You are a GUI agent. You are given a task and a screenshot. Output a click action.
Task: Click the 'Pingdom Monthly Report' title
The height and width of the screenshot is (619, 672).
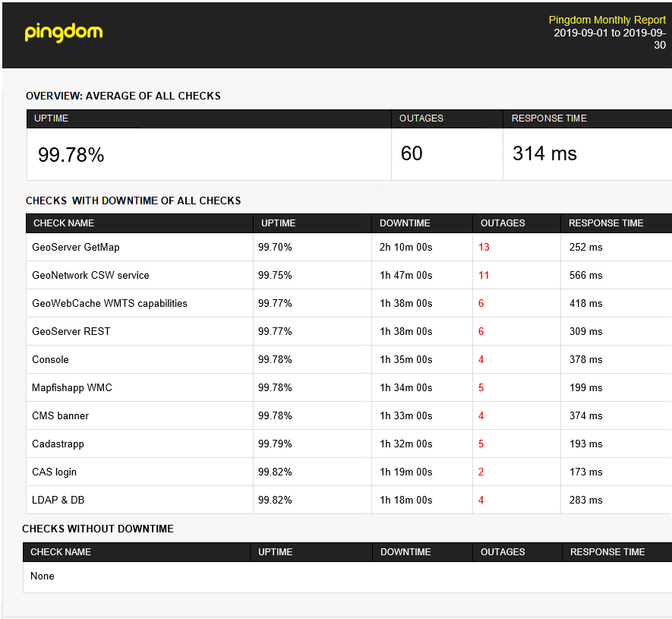pyautogui.click(x=607, y=20)
